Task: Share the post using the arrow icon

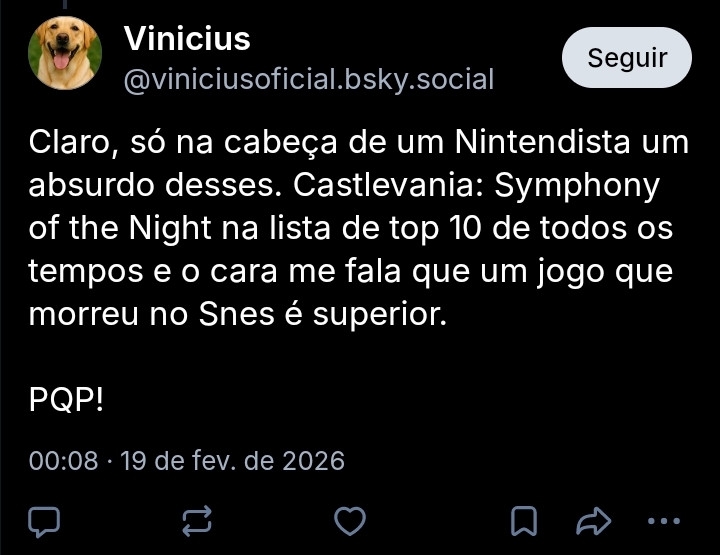Action: (594, 520)
